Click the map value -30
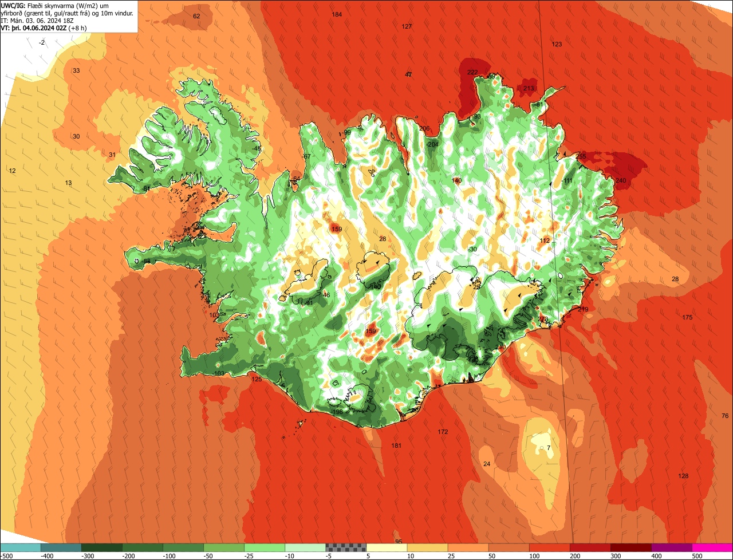Viewport: 733px width, 560px height. pos(472,250)
